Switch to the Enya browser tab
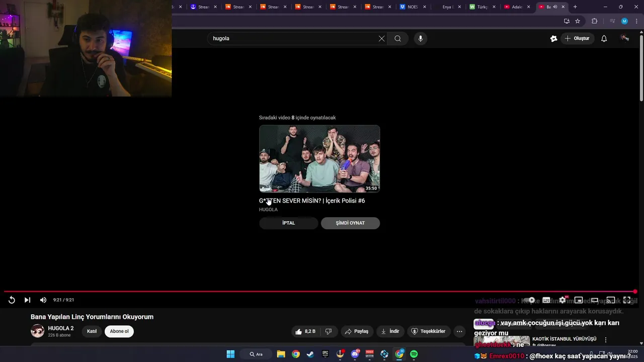 447,7
